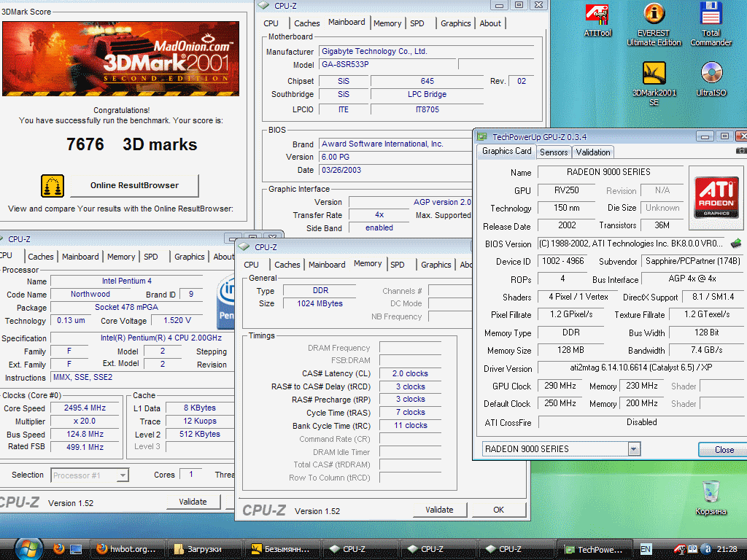Click the ATI logo in GPU-Z
This screenshot has height=560, width=747.
(x=716, y=197)
